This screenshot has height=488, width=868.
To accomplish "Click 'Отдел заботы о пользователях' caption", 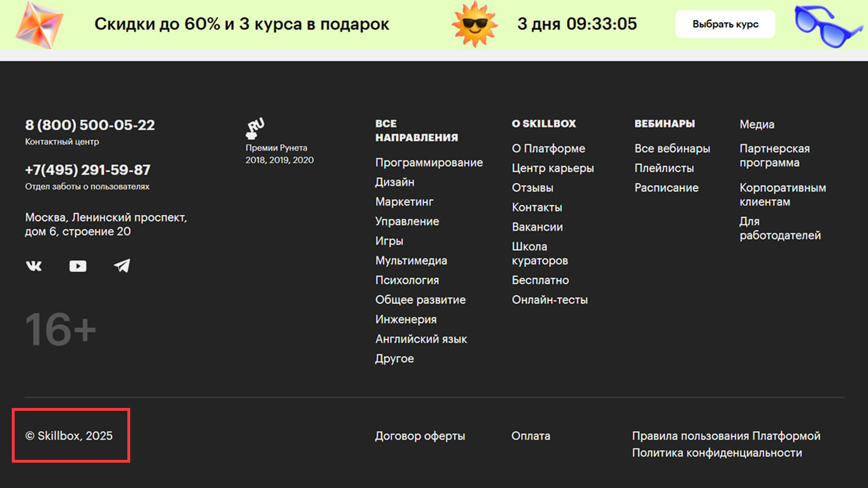I will pyautogui.click(x=87, y=187).
